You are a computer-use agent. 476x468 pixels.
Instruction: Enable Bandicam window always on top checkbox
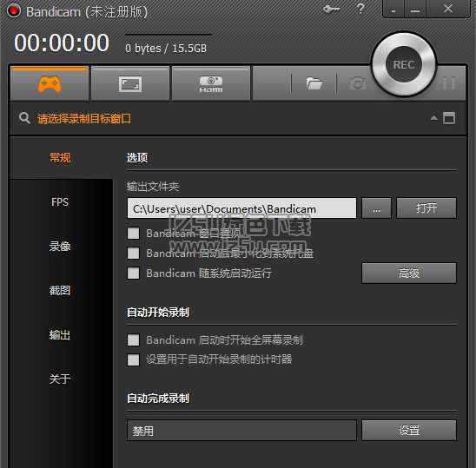tap(133, 233)
